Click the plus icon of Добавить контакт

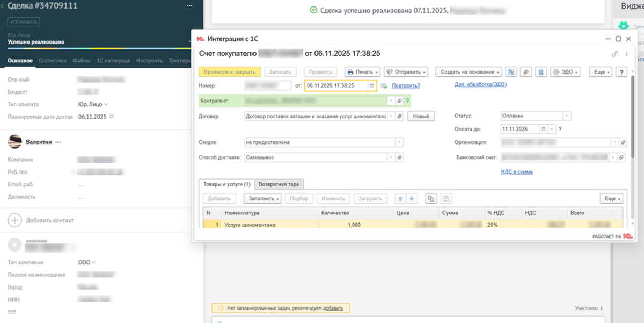[x=14, y=220]
